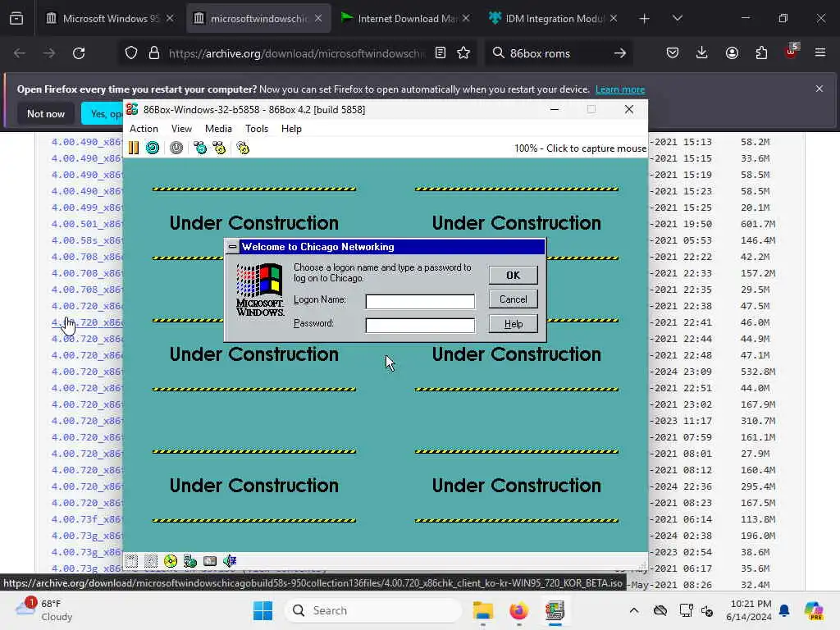This screenshot has width=840, height=630.
Task: Go back in Firefox
Action: click(x=20, y=53)
